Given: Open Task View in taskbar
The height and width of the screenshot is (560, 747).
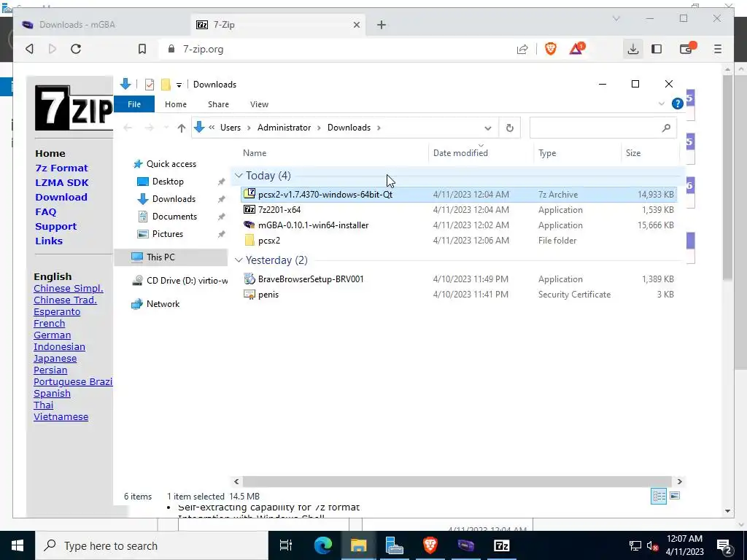Looking at the screenshot, I should [285, 545].
